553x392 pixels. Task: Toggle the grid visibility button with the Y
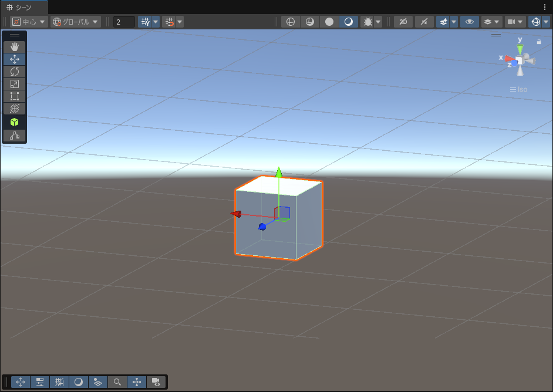tap(145, 22)
